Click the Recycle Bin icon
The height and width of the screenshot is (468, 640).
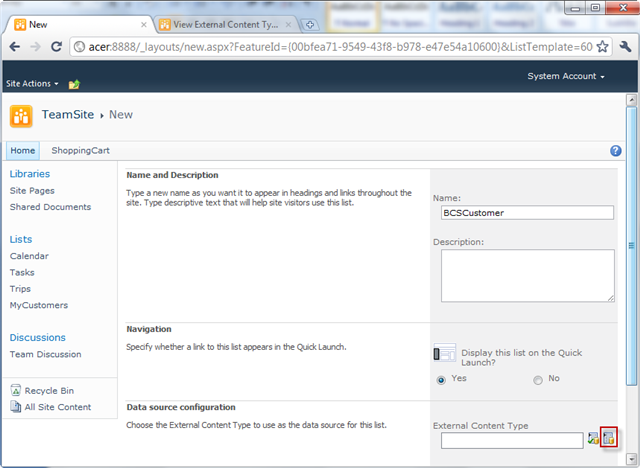[16, 390]
